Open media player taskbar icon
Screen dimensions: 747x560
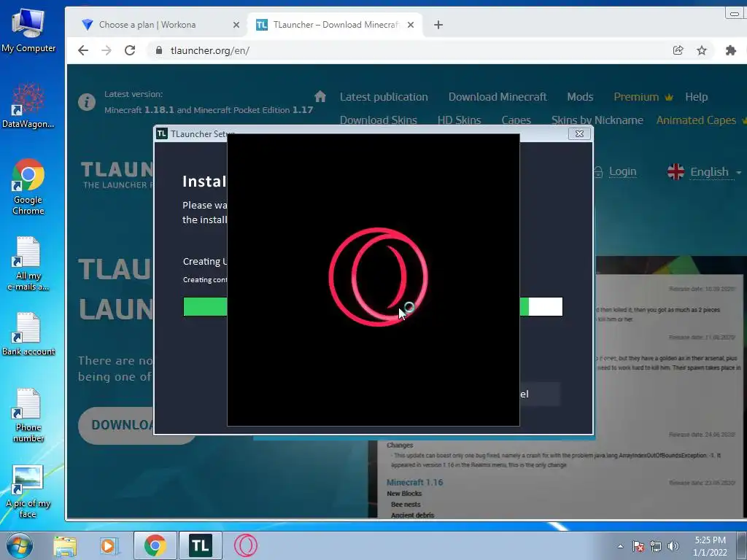(109, 545)
